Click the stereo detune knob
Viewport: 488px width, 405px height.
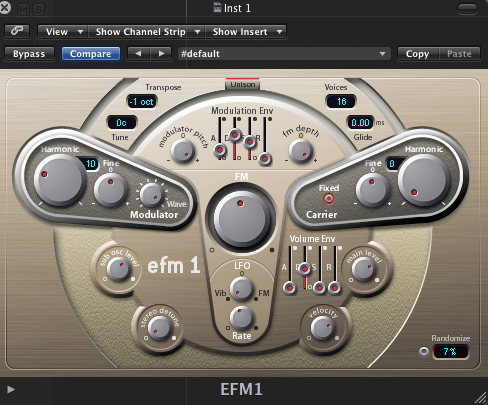tap(160, 328)
